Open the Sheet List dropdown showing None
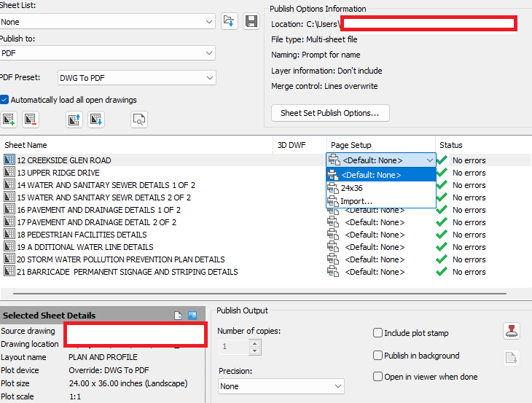Viewport: 532px width, 403px height. tap(107, 22)
